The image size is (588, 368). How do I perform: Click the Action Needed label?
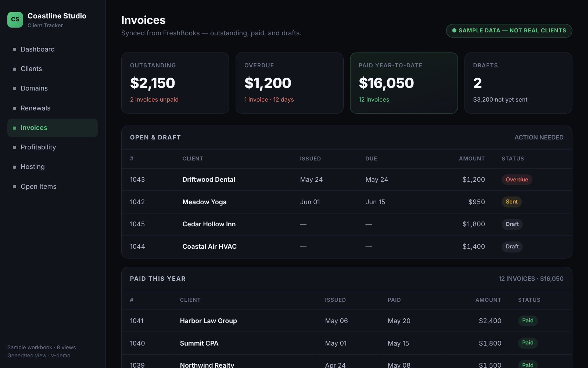[539, 137]
